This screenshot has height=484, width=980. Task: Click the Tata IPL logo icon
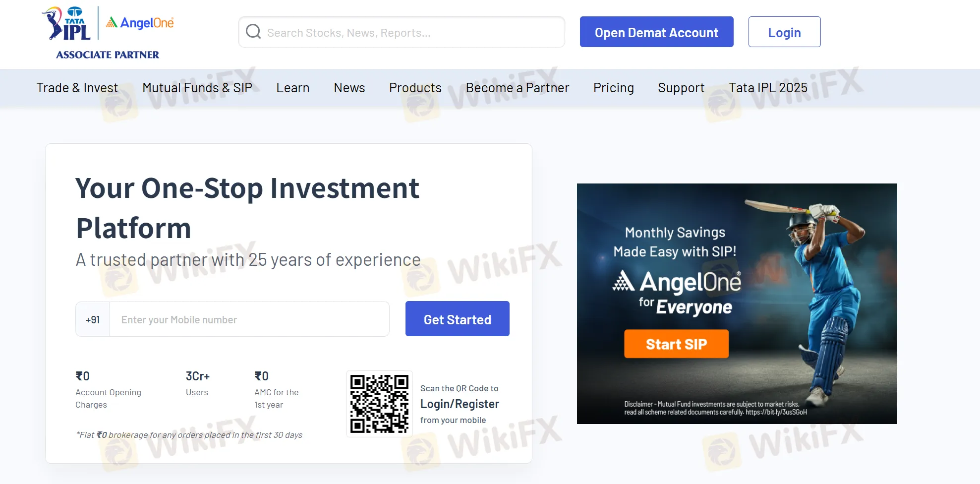pos(66,23)
